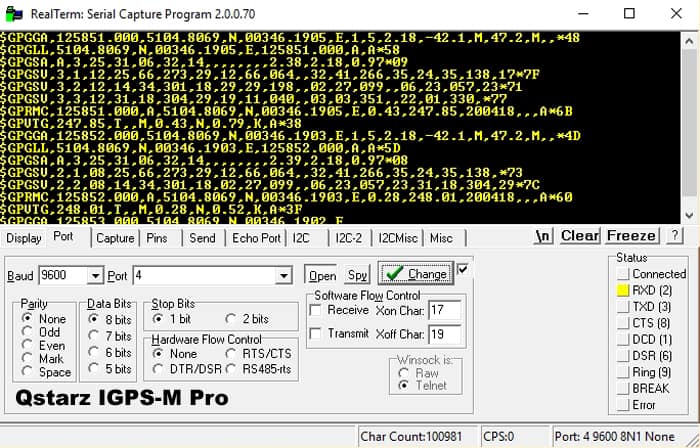The image size is (700, 448).
Task: Apply settings with the Change button
Action: pos(416,274)
